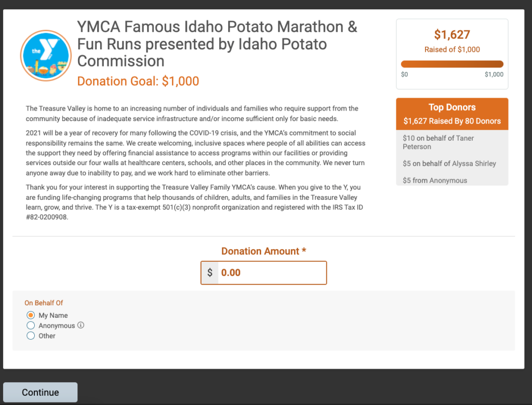Click the On Behalf Of label

click(x=44, y=303)
